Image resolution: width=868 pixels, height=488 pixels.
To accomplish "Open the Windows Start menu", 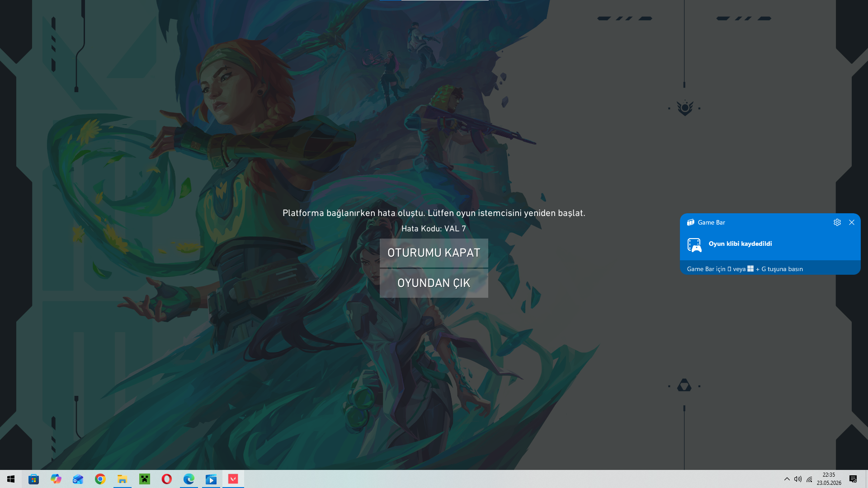I will click(x=11, y=479).
